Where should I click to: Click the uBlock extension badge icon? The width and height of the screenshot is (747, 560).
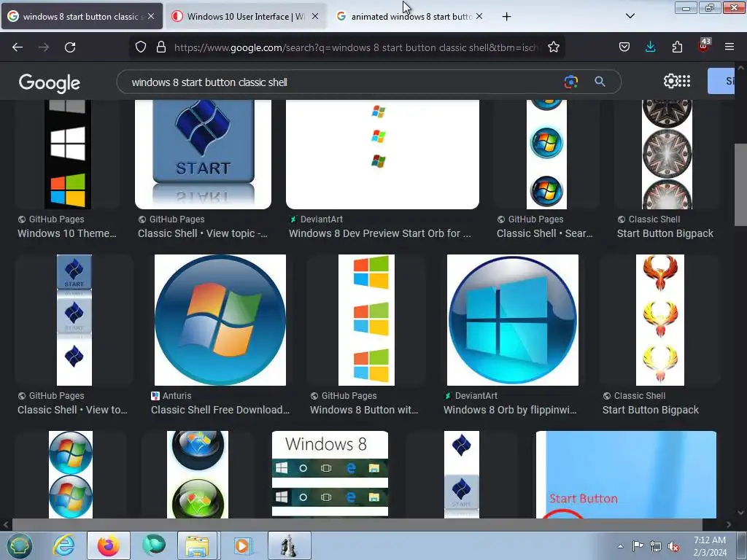(704, 46)
